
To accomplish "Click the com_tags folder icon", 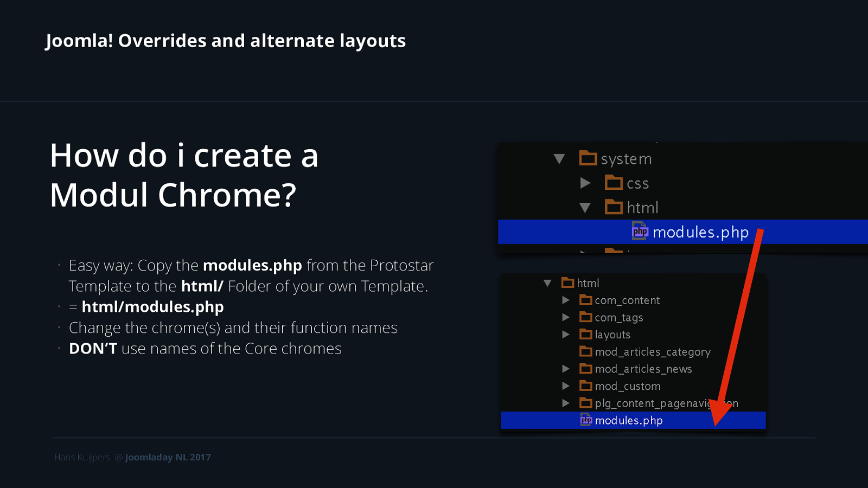I will (586, 317).
